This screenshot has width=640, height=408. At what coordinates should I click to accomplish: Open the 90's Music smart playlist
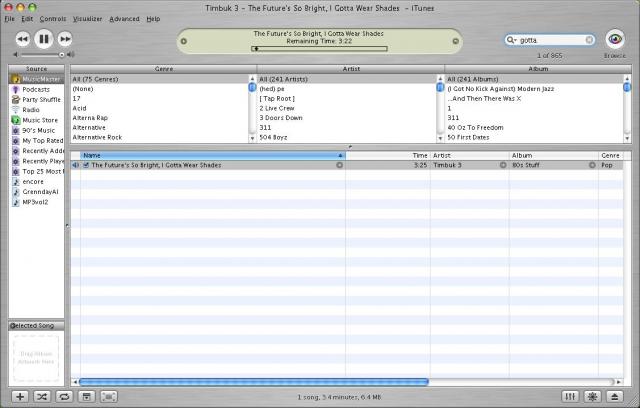[36, 131]
